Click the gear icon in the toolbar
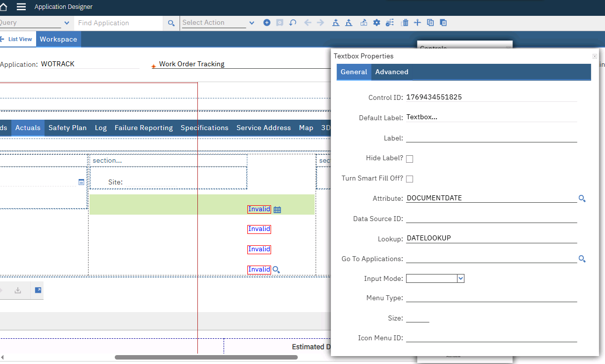605x364 pixels. coord(376,23)
